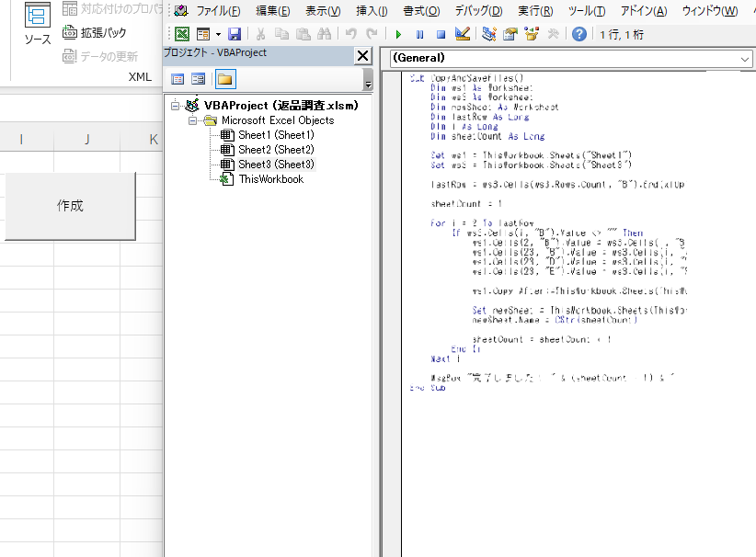The image size is (756, 557).
Task: Select ThisWorkbook in the project tree
Action: coord(270,179)
